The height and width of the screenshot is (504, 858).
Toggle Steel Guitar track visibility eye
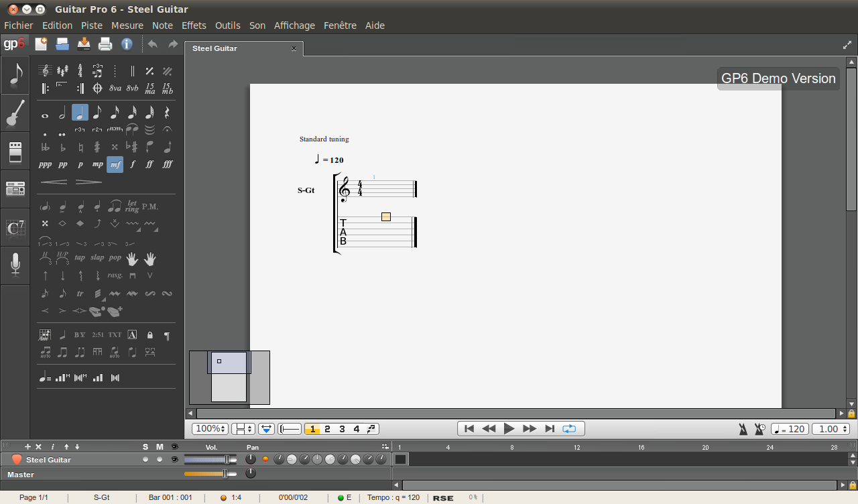pos(175,460)
